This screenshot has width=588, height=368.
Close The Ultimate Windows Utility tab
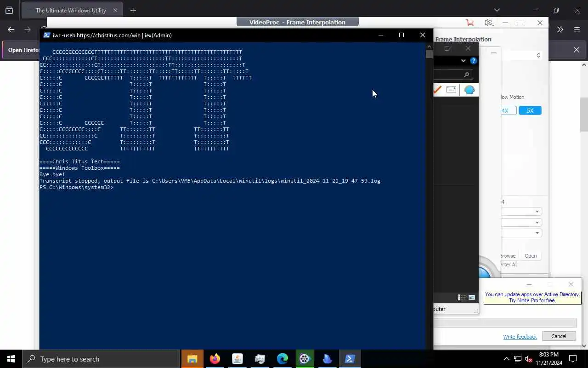point(115,10)
